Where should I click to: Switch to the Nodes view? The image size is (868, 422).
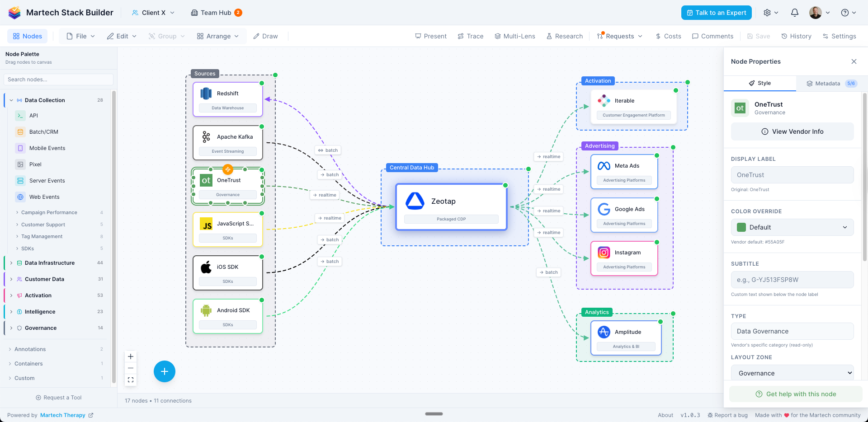point(28,36)
